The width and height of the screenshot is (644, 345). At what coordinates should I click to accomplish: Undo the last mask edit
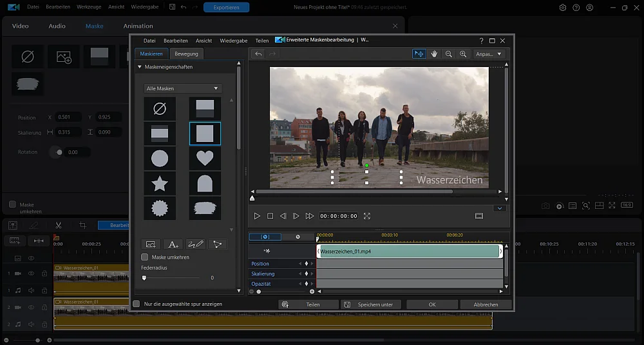click(258, 54)
